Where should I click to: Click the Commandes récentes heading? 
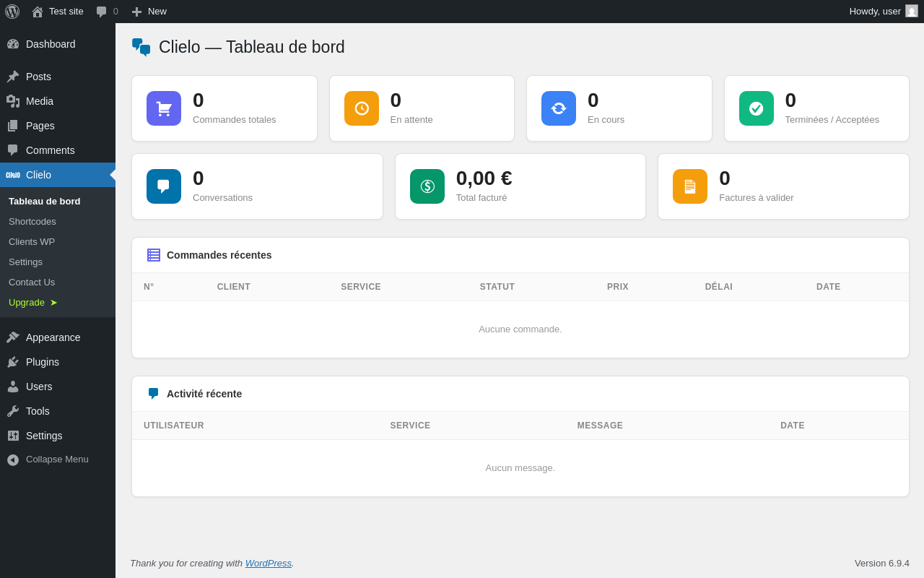click(219, 255)
